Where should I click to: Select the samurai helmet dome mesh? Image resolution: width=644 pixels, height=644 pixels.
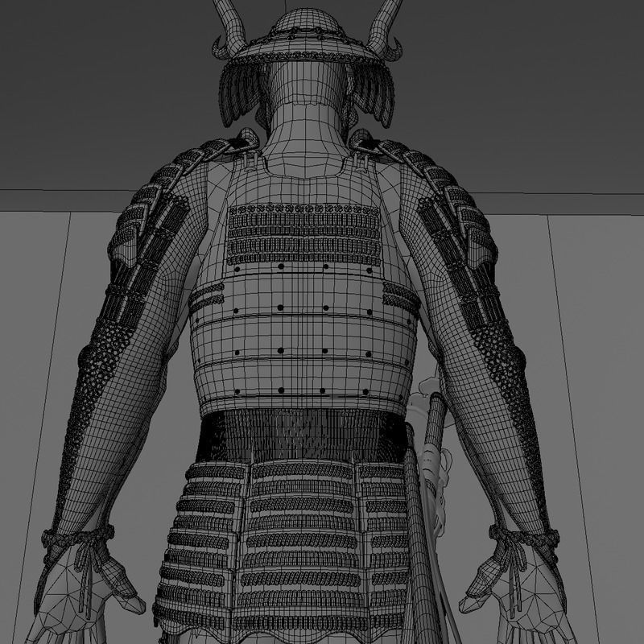tap(306, 23)
